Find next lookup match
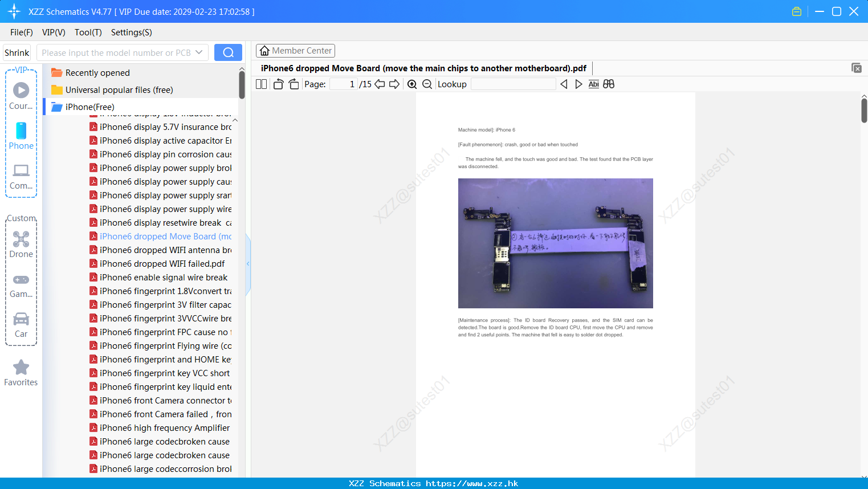868x489 pixels. (578, 84)
